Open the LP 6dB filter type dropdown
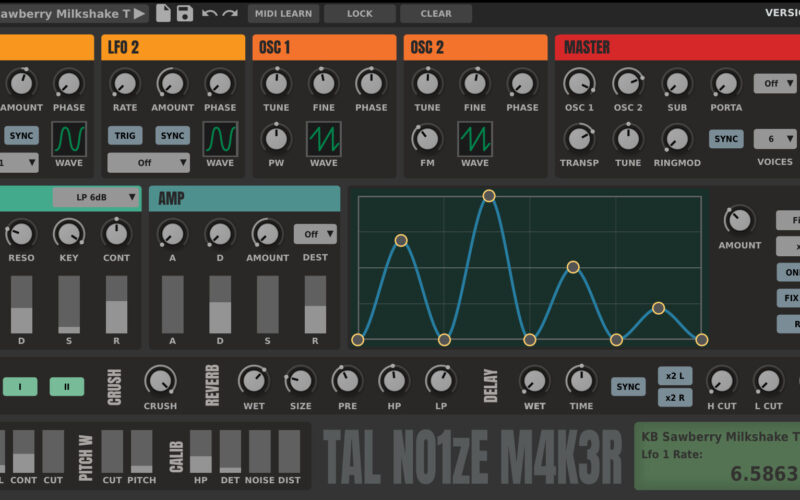This screenshot has height=500, width=800. point(96,198)
